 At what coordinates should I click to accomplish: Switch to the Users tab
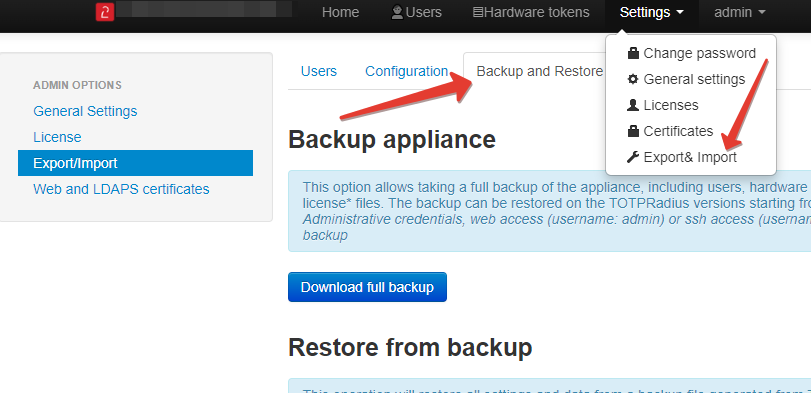coord(319,71)
